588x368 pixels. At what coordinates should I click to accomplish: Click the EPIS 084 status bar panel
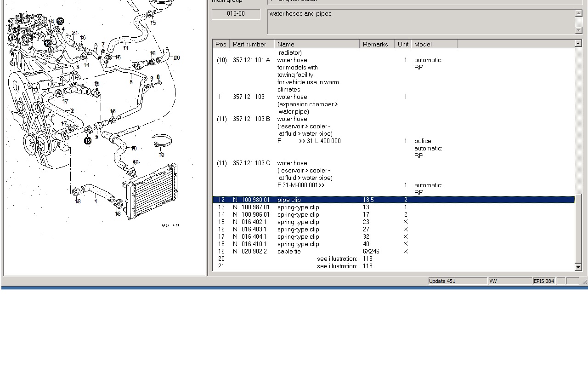(x=544, y=281)
